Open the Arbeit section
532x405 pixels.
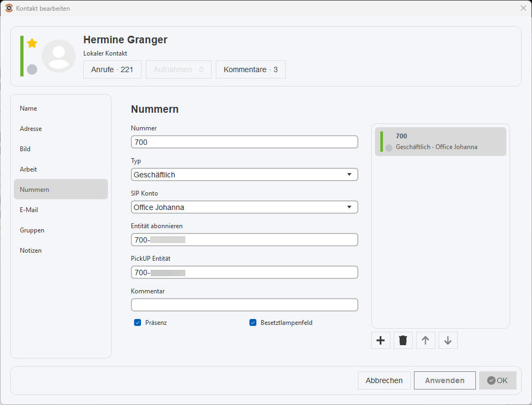61,169
